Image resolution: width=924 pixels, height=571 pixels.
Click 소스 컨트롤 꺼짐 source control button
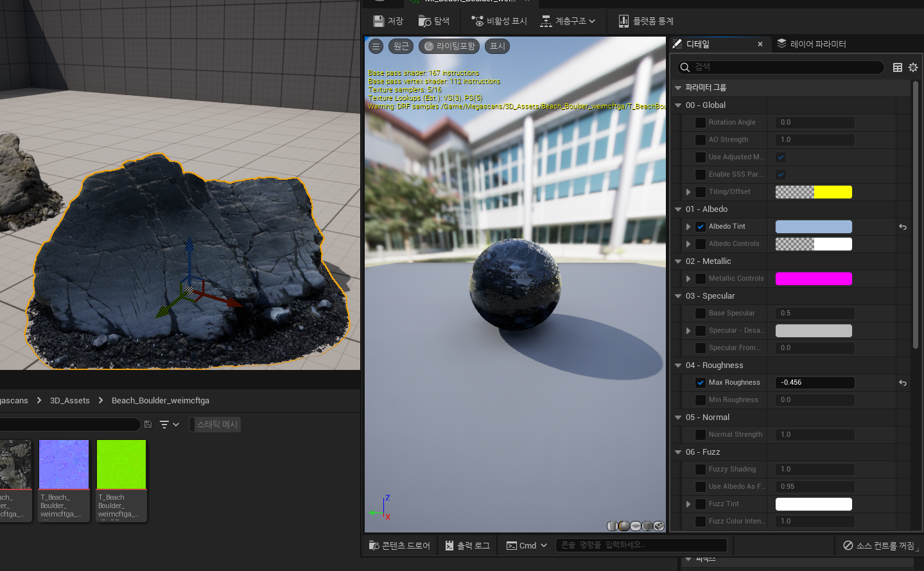tap(878, 545)
